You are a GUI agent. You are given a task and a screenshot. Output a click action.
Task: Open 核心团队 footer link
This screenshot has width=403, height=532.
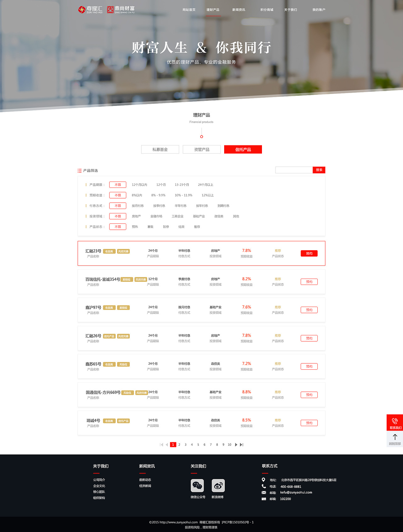99,492
